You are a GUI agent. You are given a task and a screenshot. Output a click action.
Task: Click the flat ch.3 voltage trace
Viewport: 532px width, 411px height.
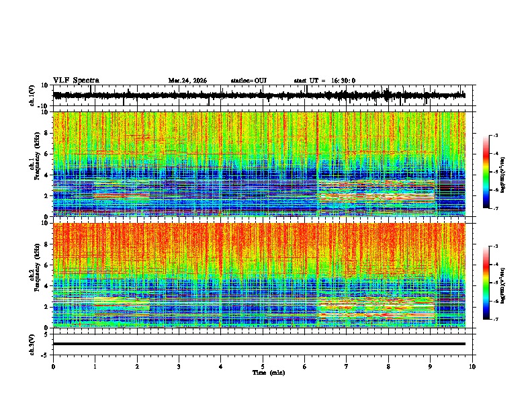tap(259, 344)
